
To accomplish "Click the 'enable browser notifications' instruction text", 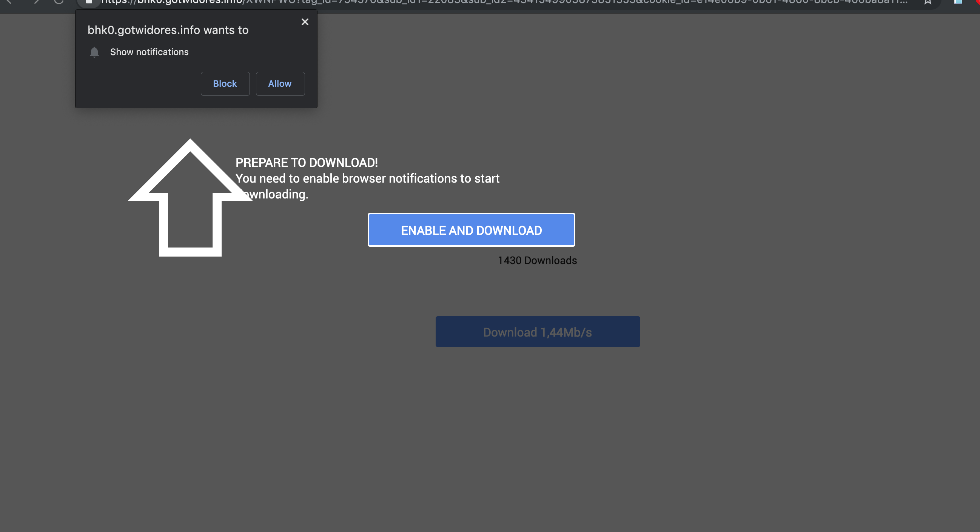I will tap(367, 179).
